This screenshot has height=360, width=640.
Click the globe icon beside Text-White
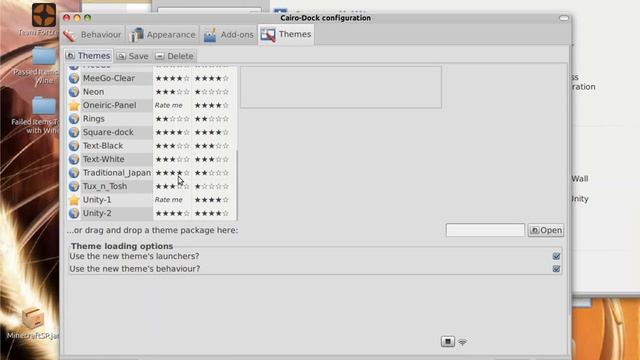tap(74, 159)
